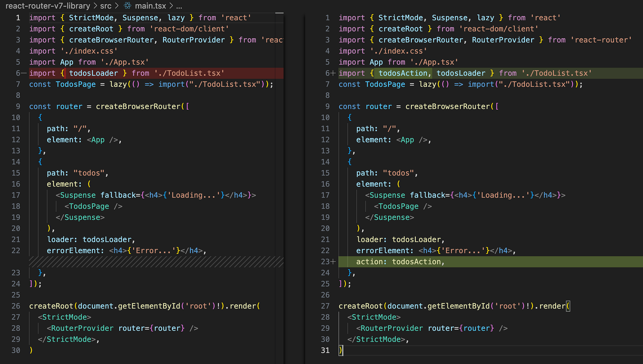Viewport: 643px width, 364px height.
Task: Click the plus marker on right line 23
Action: [333, 262]
